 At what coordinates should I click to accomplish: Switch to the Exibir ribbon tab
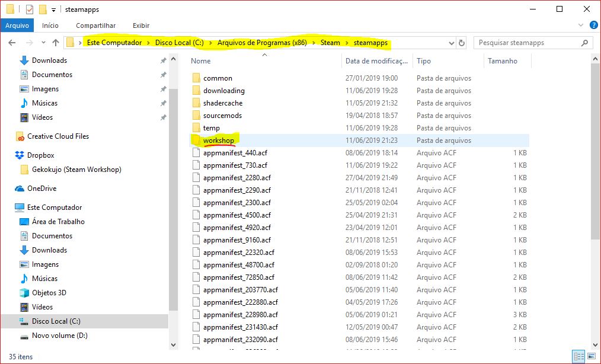pos(141,25)
